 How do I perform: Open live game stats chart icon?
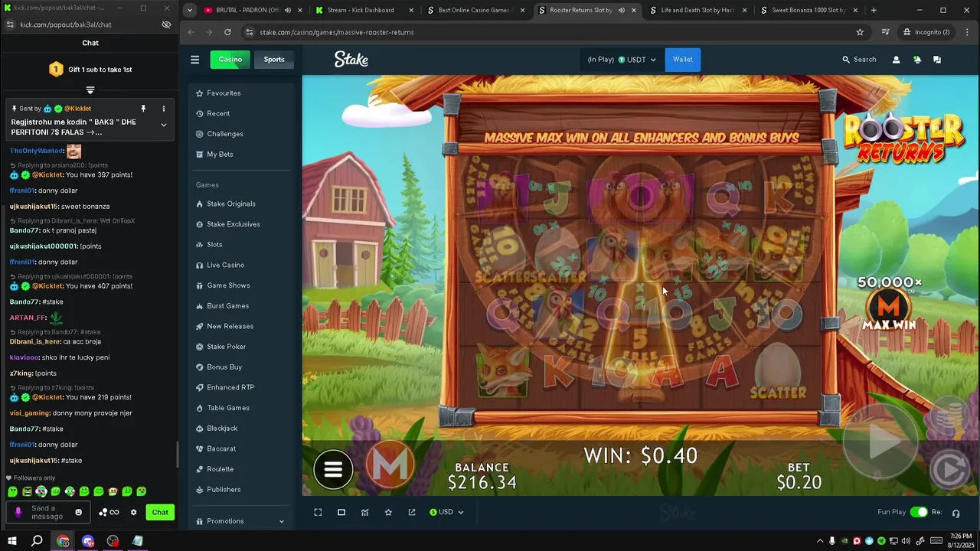pos(364,512)
